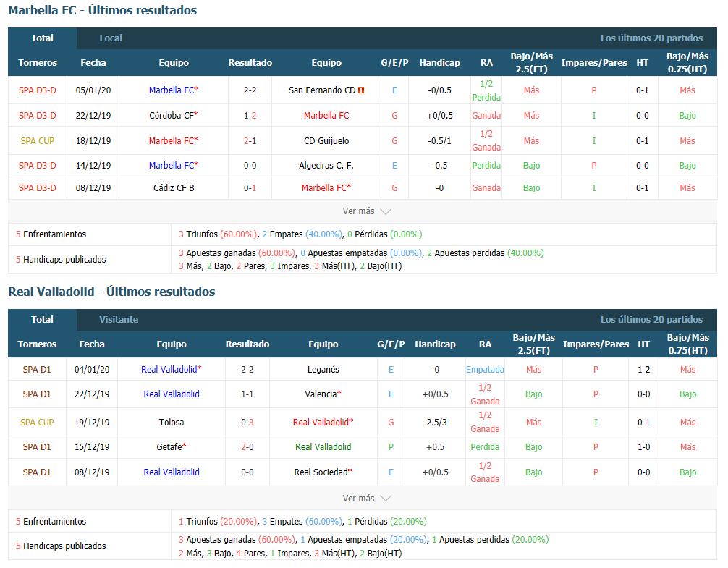Open Real Sociedad team link
This screenshot has width=728, height=568.
point(323,472)
